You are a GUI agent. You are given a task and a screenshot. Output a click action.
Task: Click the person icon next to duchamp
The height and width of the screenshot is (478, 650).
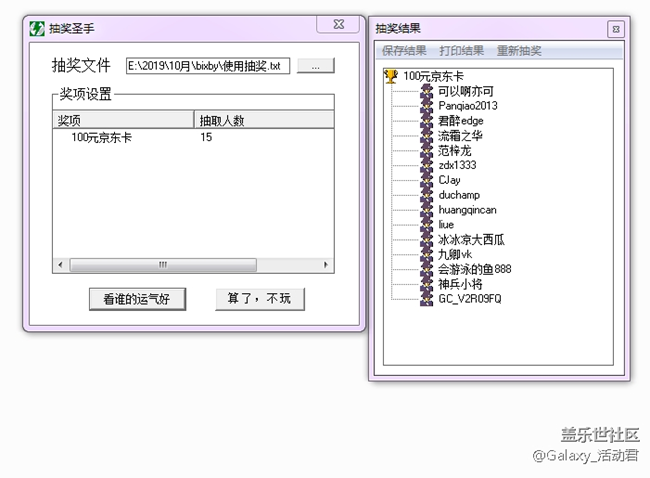(427, 195)
